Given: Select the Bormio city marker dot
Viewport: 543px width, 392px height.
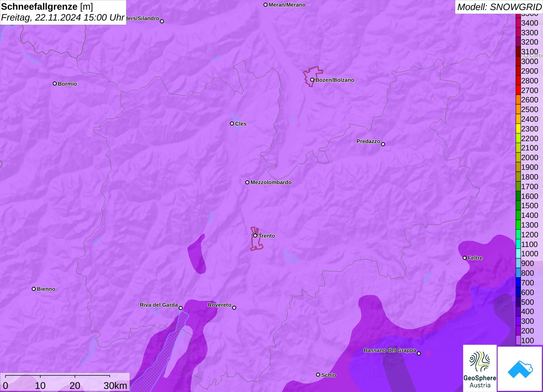Looking at the screenshot, I should pyautogui.click(x=55, y=83).
